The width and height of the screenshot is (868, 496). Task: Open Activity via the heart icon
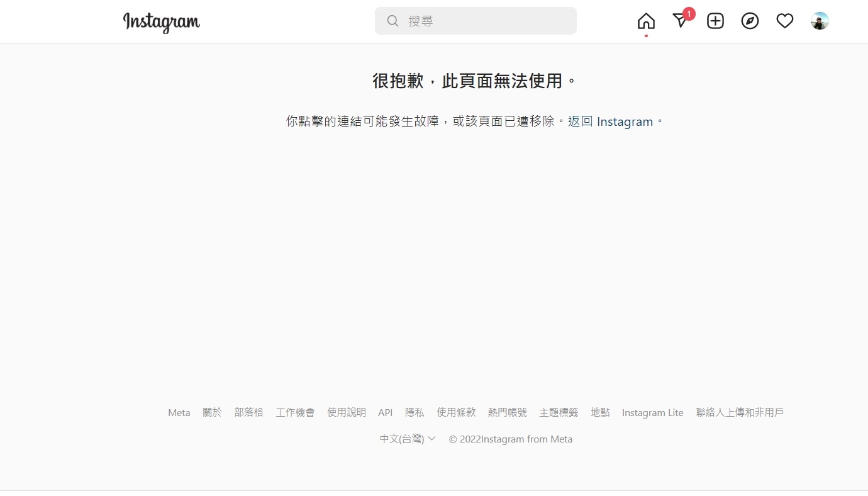(784, 21)
